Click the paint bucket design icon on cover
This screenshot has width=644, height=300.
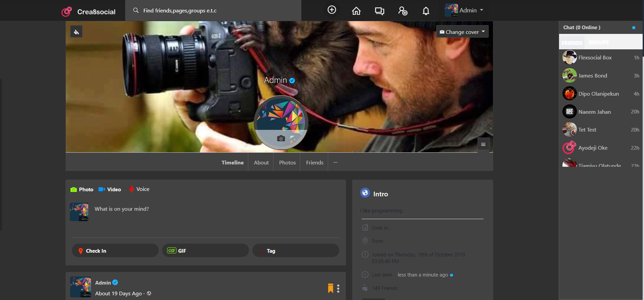click(x=76, y=32)
